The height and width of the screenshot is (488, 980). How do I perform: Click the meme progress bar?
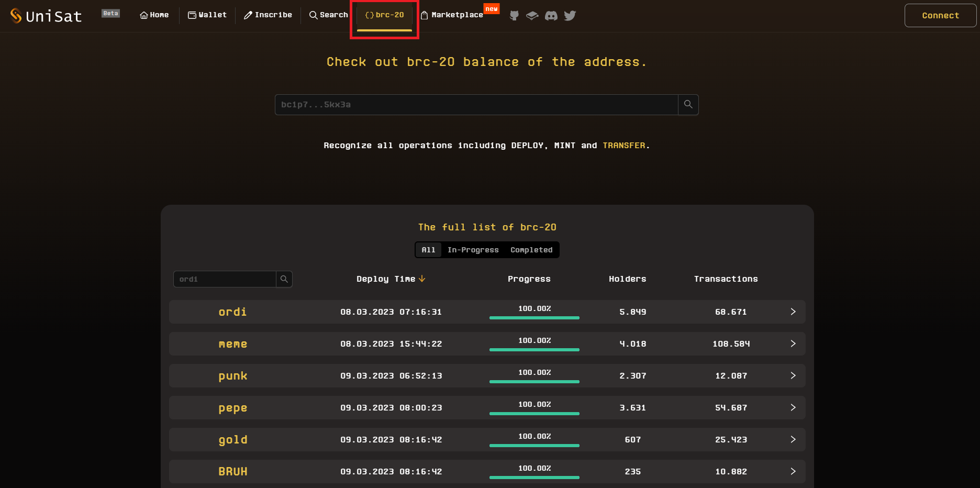(x=534, y=349)
